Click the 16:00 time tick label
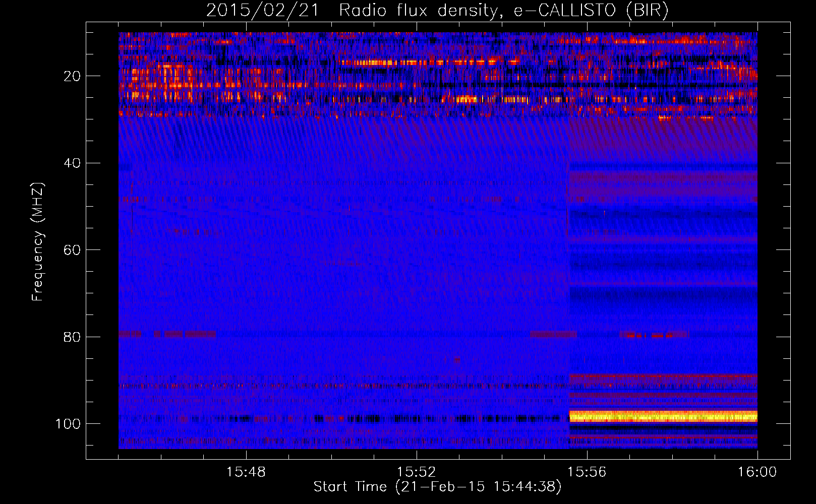 (757, 472)
